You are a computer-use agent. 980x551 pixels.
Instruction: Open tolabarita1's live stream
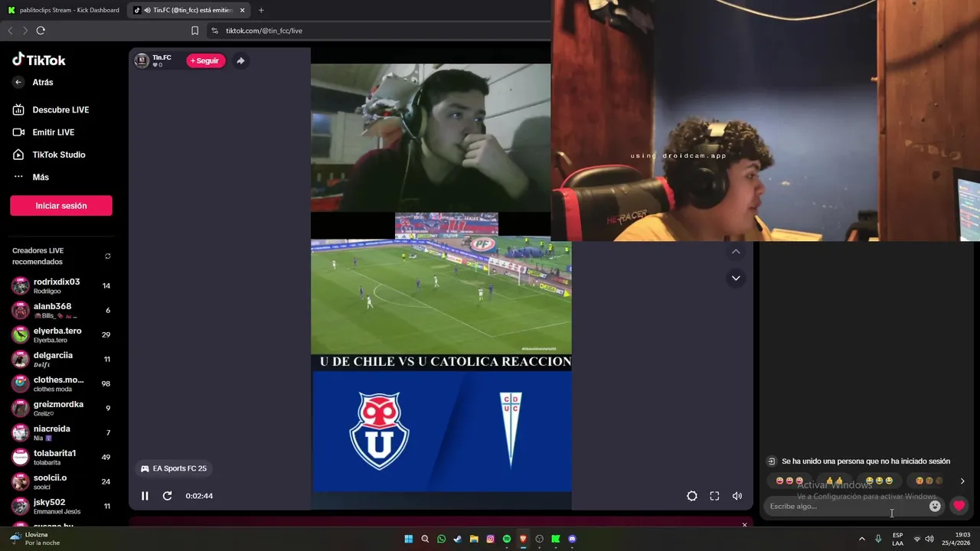pyautogui.click(x=61, y=457)
